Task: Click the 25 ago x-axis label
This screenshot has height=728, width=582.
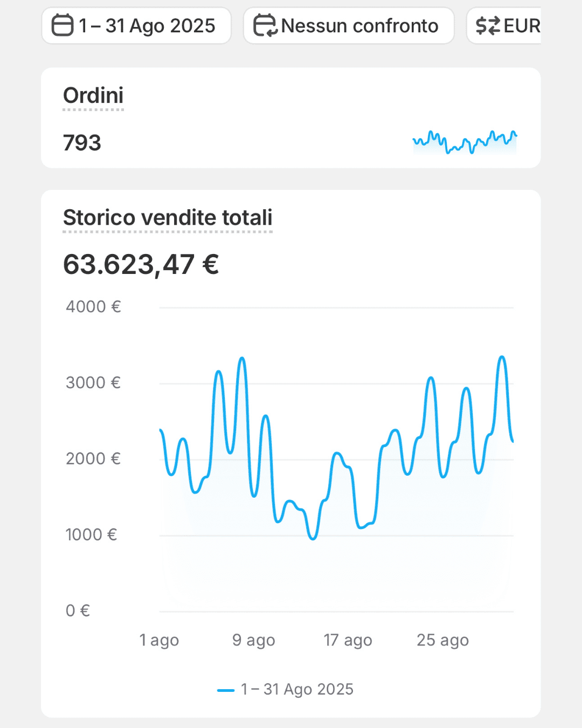Action: click(442, 640)
